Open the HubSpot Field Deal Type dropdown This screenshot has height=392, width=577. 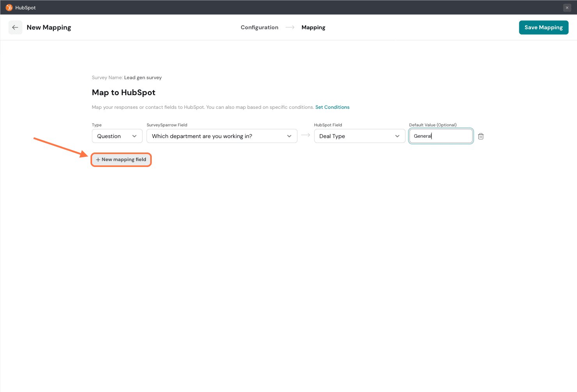click(359, 136)
